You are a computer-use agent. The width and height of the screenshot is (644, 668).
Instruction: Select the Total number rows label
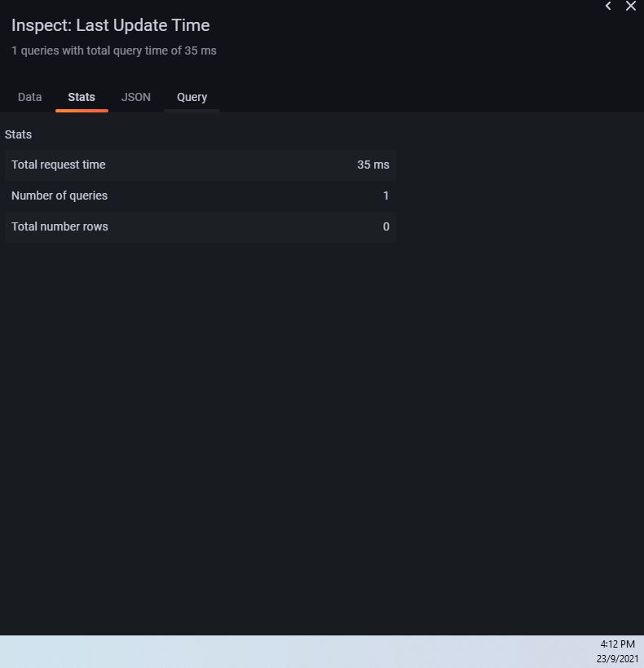pyautogui.click(x=60, y=226)
